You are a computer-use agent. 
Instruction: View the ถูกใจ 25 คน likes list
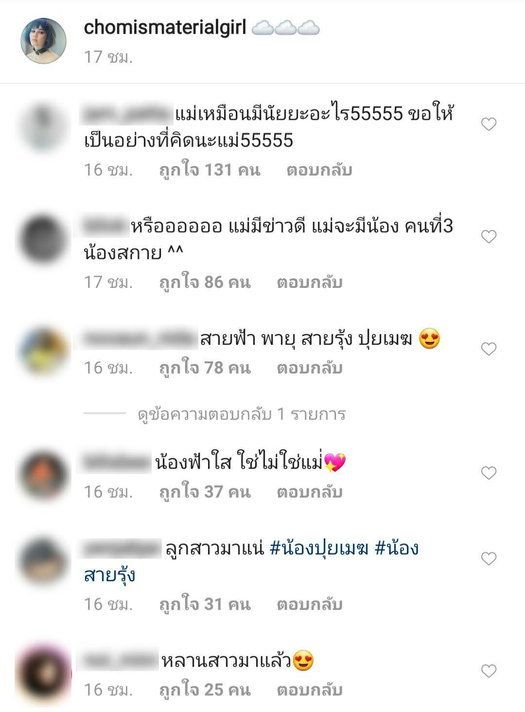[x=205, y=689]
